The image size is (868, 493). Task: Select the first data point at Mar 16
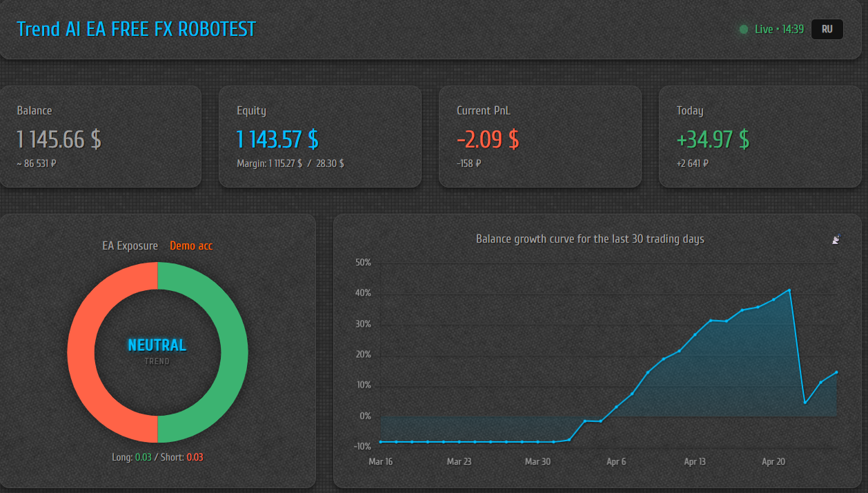tap(381, 442)
